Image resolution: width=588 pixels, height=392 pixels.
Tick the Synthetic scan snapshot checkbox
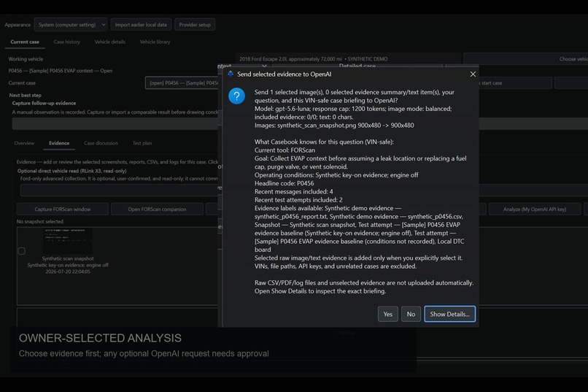22,251
